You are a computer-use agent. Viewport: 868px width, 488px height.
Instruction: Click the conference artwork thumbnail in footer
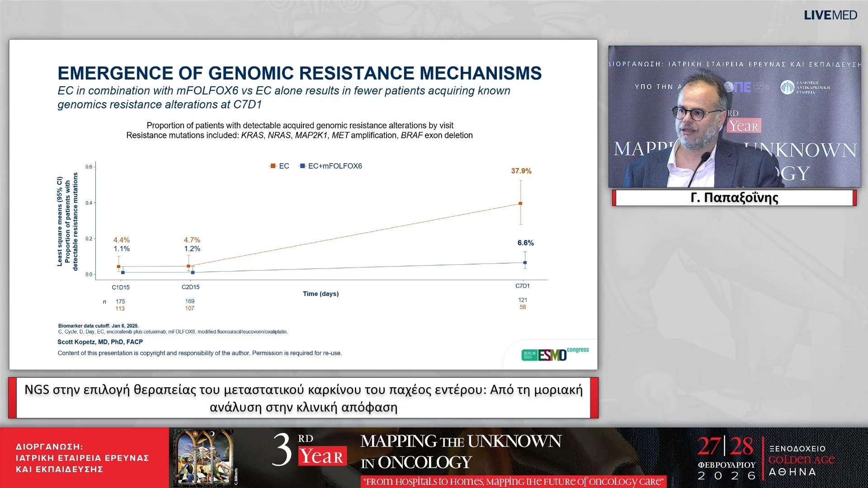tap(204, 457)
